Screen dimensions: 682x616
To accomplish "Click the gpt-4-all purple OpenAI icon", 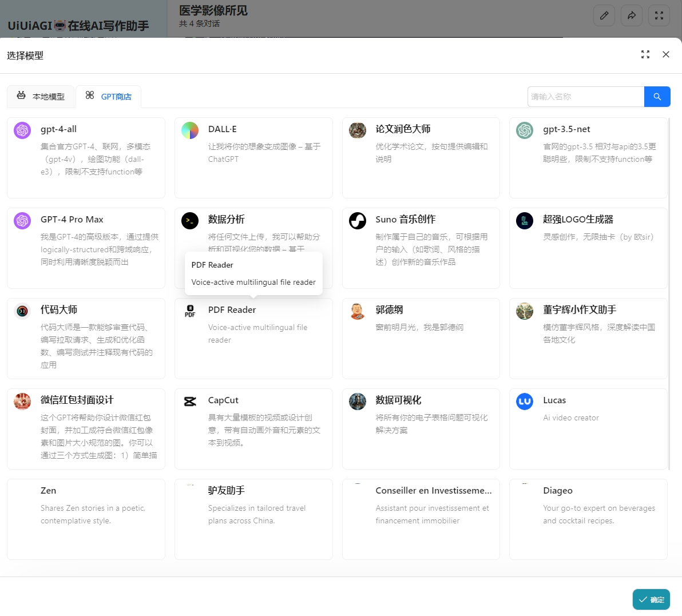I will (x=22, y=130).
